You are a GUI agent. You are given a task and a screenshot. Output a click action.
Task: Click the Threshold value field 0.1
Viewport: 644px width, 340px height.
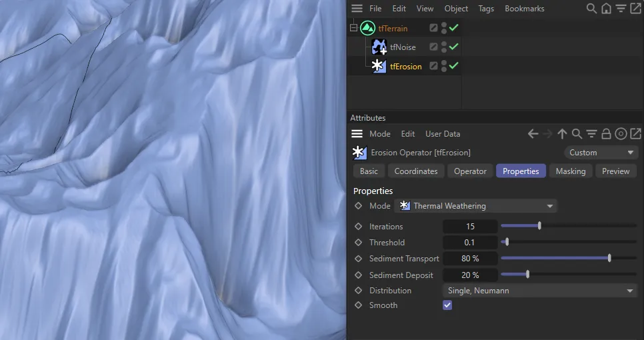[470, 242]
